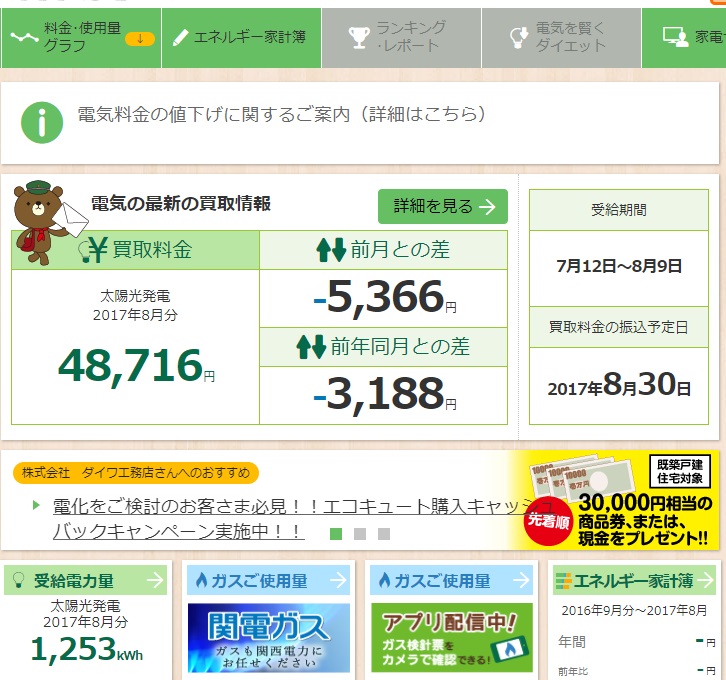Open the 電気料金の値下げに関するご案内 notice
726x680 pixels.
coord(282,115)
